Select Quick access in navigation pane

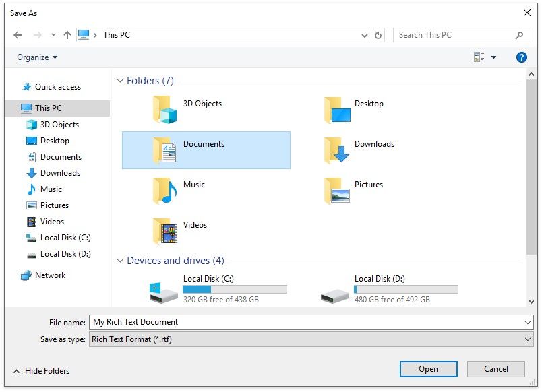tap(57, 87)
